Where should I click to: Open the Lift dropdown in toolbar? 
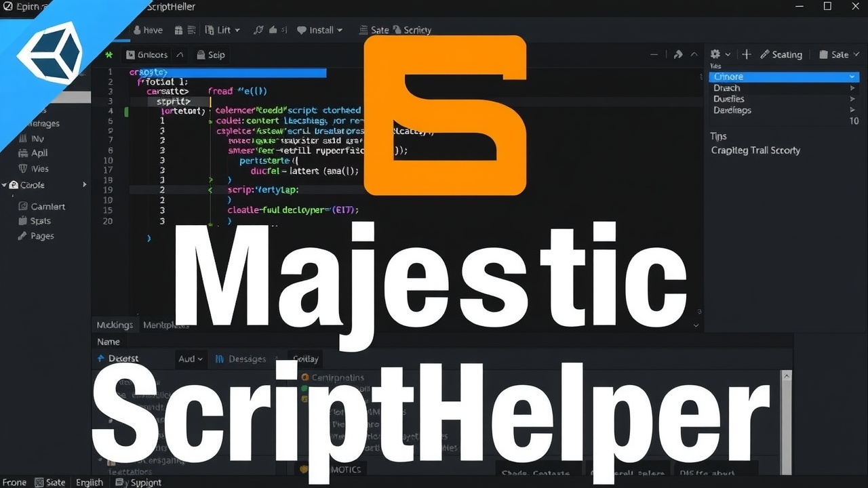coord(223,30)
